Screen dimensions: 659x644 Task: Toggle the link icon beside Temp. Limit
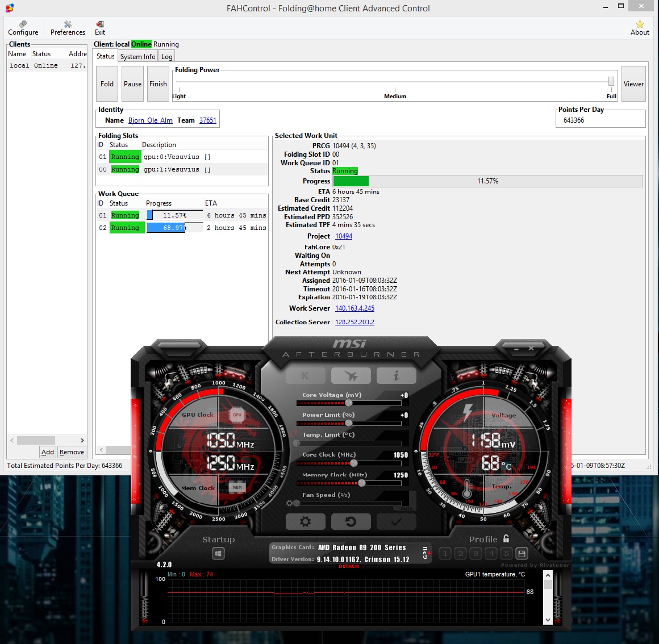pos(293,435)
